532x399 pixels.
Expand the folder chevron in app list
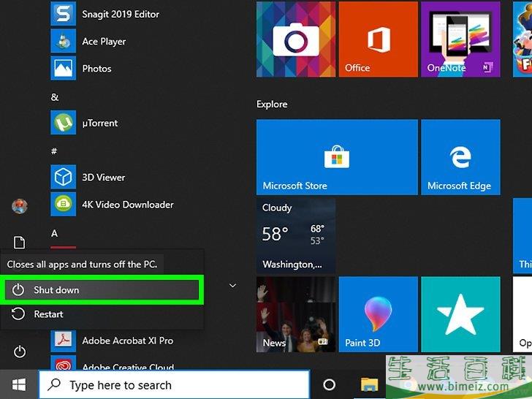point(232,285)
